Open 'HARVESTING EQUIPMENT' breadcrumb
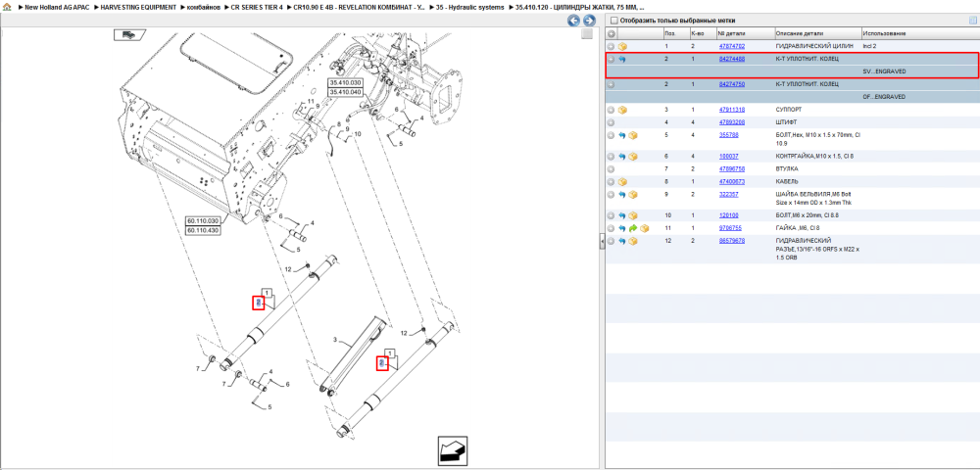 (x=138, y=7)
